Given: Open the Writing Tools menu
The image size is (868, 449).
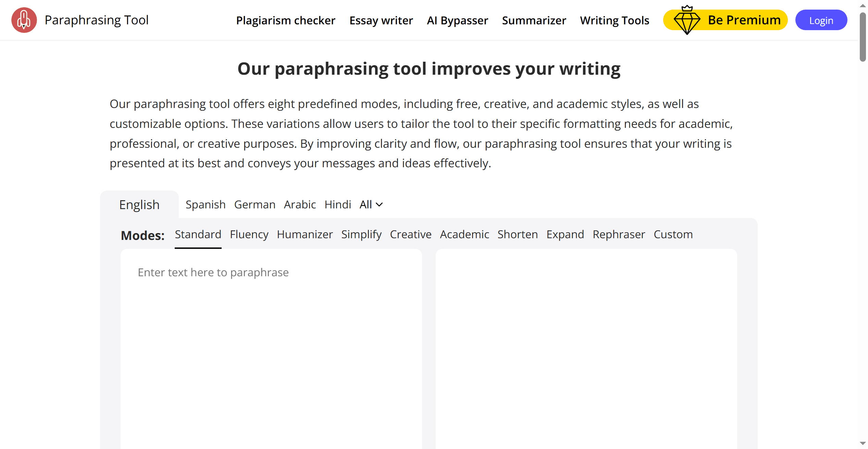Looking at the screenshot, I should click(615, 21).
